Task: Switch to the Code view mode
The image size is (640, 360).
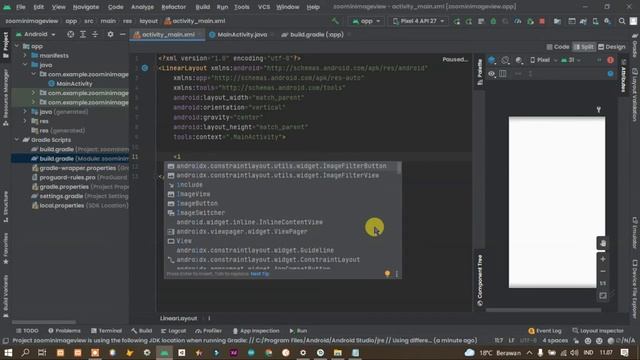Action: [558, 47]
